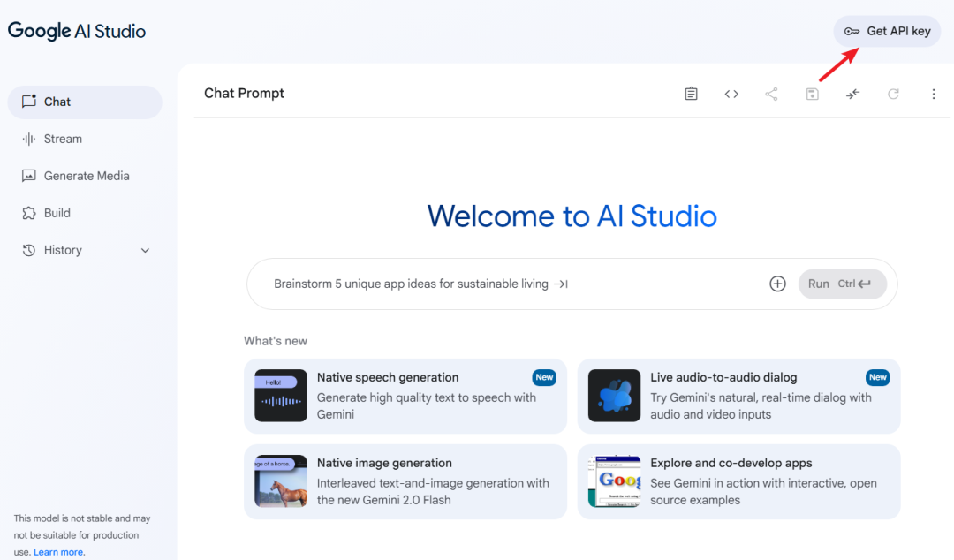
Task: Click the horse thumbnail for Native image generation
Action: pos(281,481)
